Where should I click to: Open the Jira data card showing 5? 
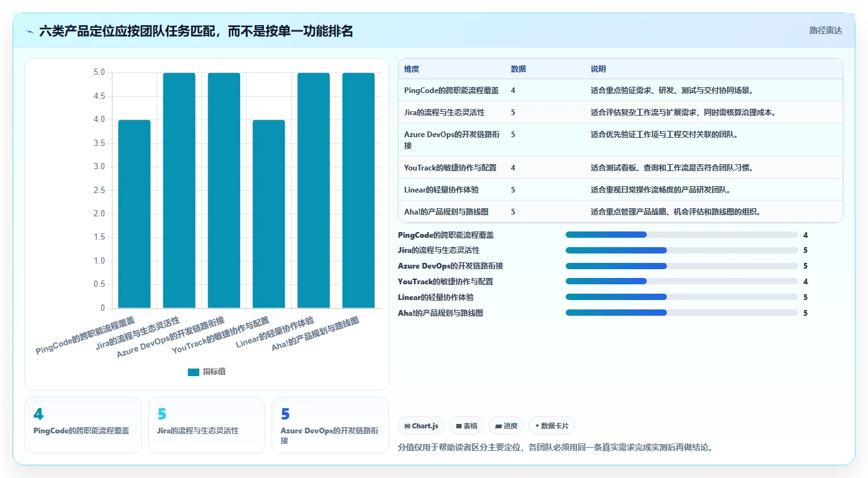(x=207, y=425)
